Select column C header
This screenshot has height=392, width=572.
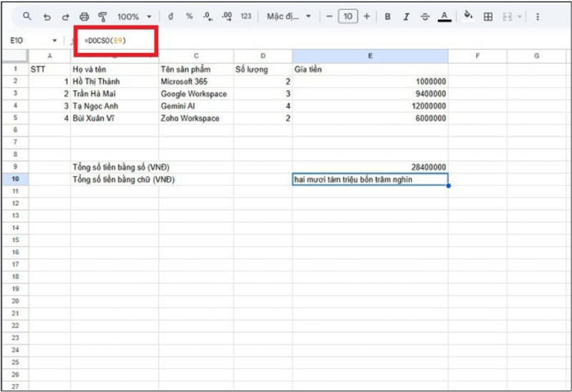pyautogui.click(x=196, y=56)
